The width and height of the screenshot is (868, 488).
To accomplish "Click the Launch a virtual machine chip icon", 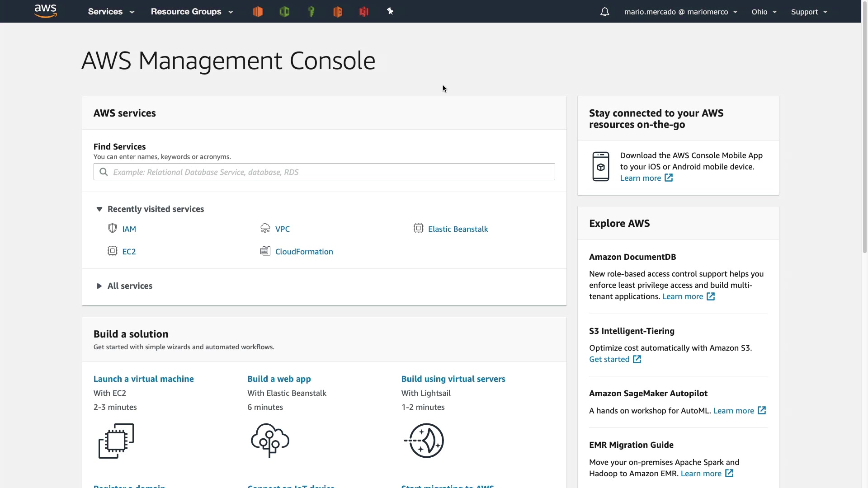I will click(x=116, y=441).
